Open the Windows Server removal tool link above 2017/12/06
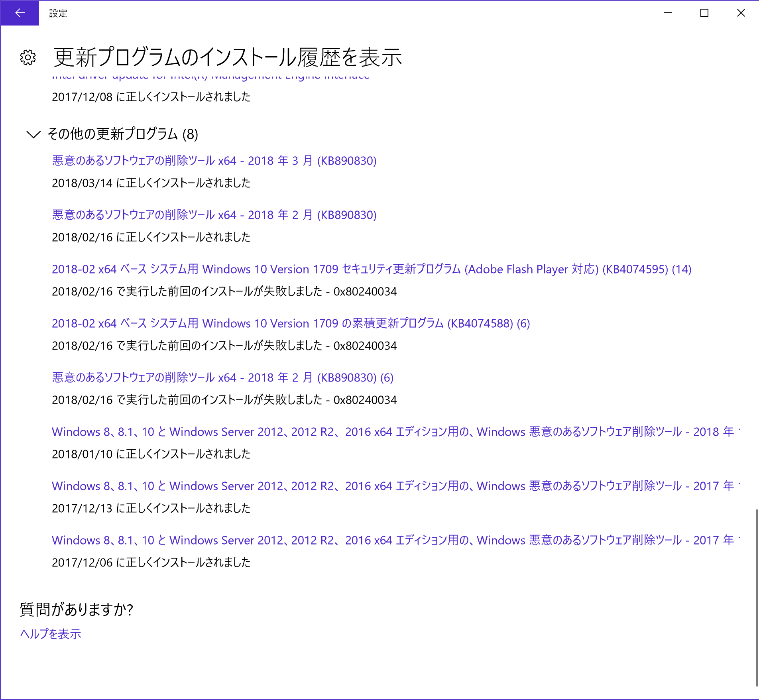The height and width of the screenshot is (700, 759). point(396,540)
